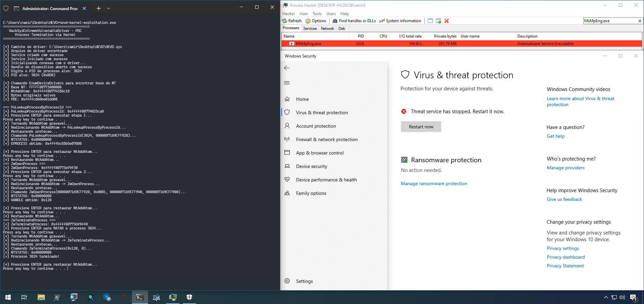The width and height of the screenshot is (644, 304).
Task: Click 'Antimalware Service Executable' description cell
Action: click(x=545, y=44)
